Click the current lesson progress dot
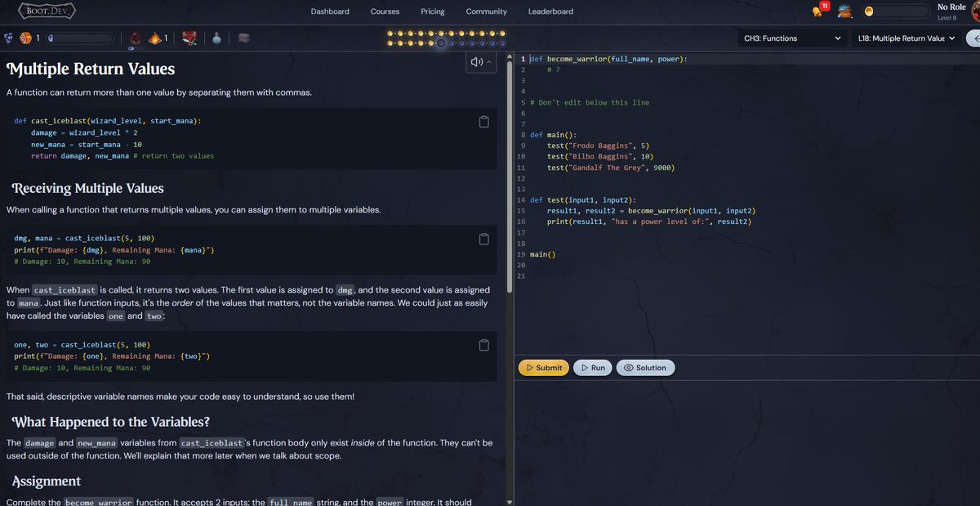980x506 pixels. coord(441,43)
